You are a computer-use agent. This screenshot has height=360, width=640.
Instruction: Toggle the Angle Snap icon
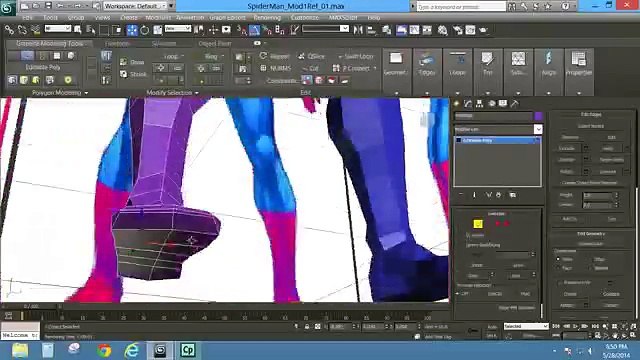click(254, 30)
